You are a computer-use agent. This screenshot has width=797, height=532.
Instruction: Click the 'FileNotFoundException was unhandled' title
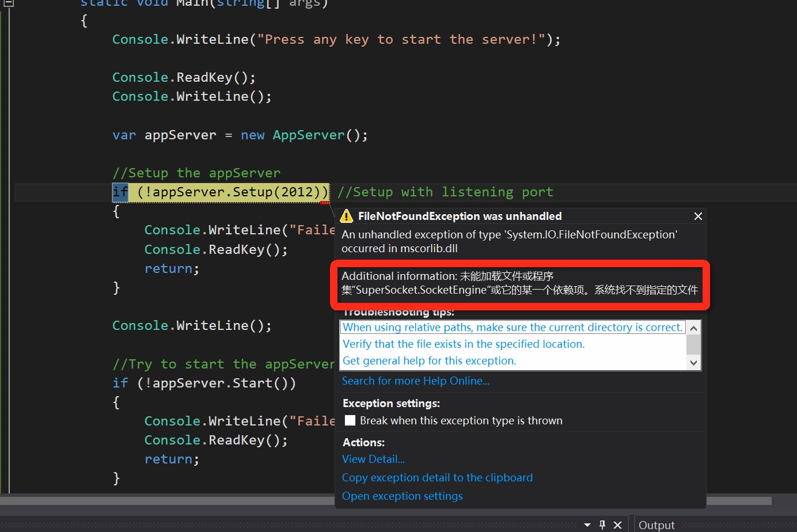pyautogui.click(x=460, y=216)
